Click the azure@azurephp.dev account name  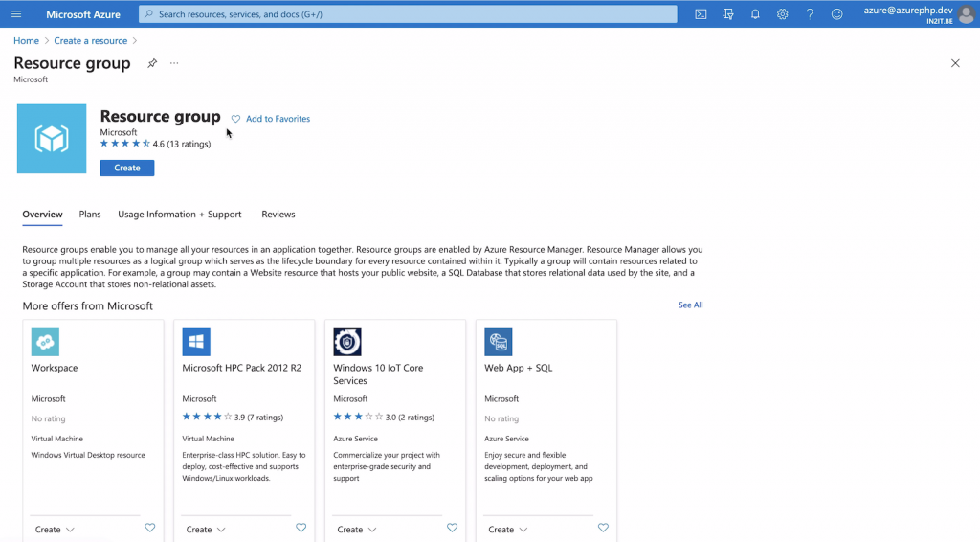(908, 10)
